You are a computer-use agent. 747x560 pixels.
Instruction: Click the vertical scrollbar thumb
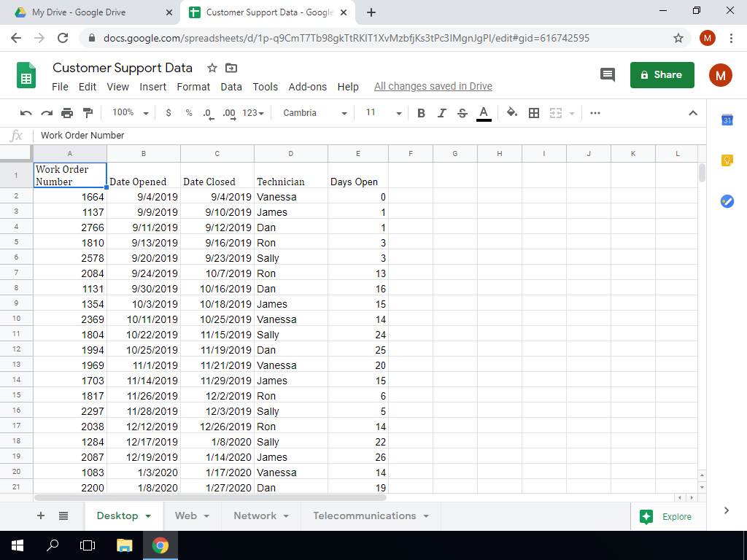[702, 172]
